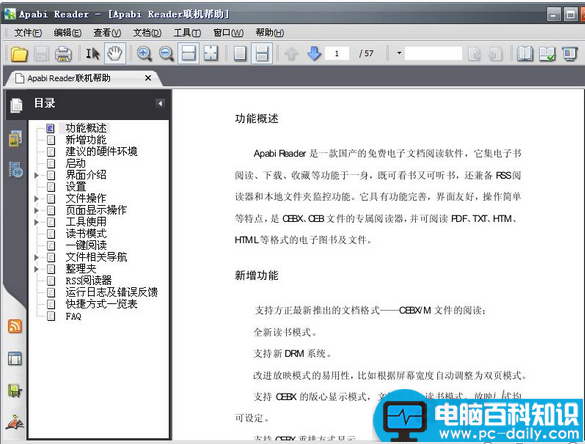Viewport: 585px width, 444px height.
Task: Choose the fit-page view icon
Action: pos(211,54)
